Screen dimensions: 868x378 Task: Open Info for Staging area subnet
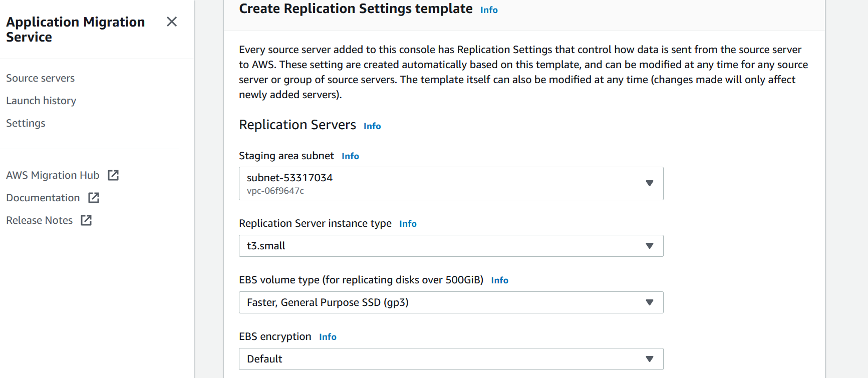point(350,156)
